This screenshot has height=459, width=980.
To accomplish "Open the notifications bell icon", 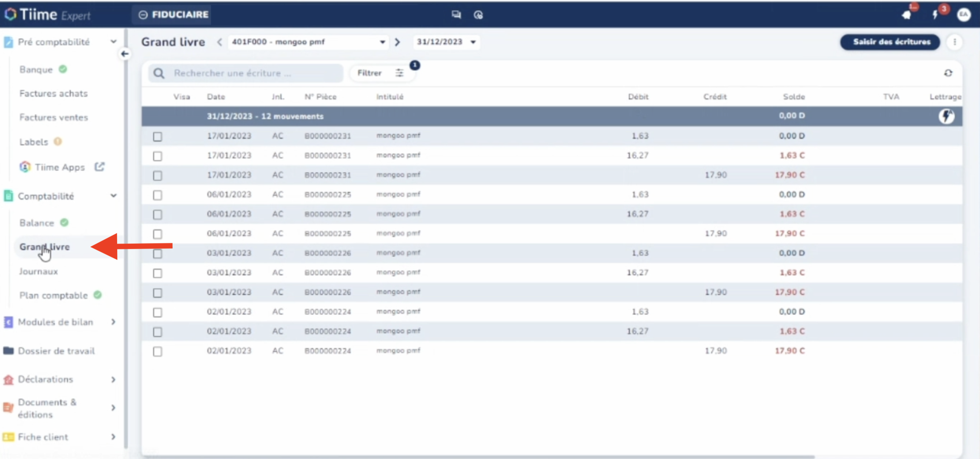I will (x=907, y=15).
